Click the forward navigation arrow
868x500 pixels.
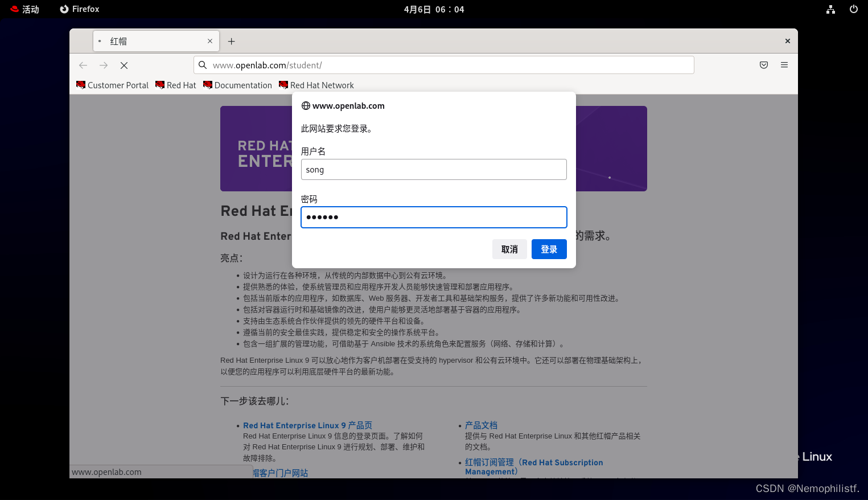pyautogui.click(x=104, y=65)
